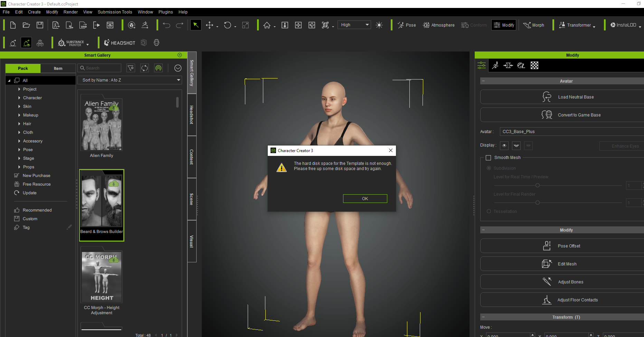Open the Transformer dropdown arrow
644x337 pixels.
coord(594,26)
